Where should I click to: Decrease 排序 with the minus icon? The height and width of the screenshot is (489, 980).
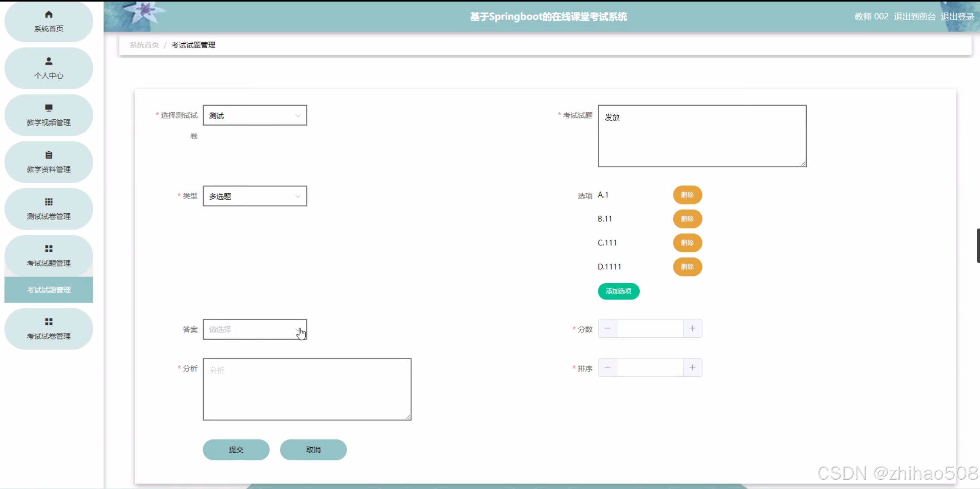coord(607,368)
